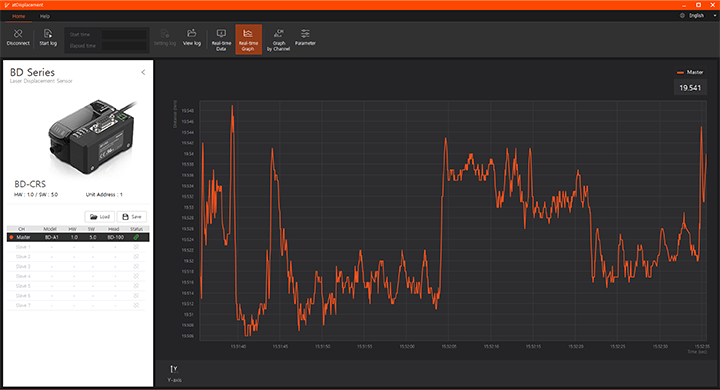Screen dimensions: 720x390
Task: Open the English language dropdown
Action: pyautogui.click(x=697, y=16)
